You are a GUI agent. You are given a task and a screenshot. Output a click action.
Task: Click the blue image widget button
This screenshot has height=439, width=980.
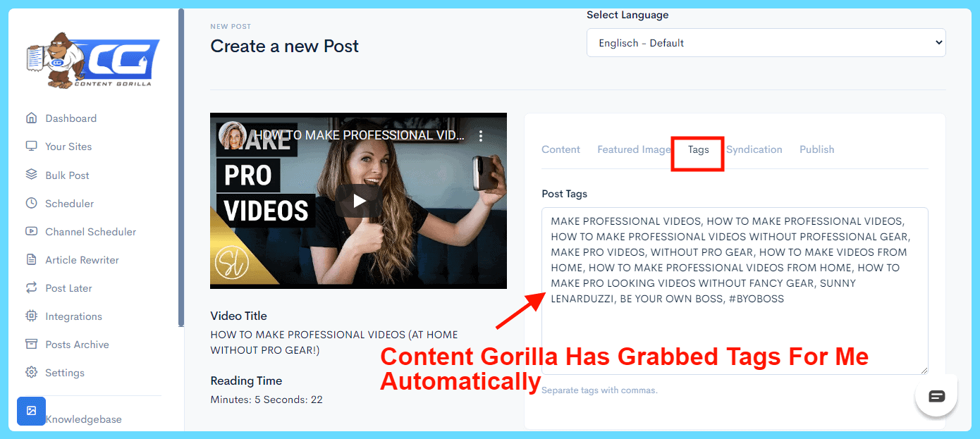[31, 411]
